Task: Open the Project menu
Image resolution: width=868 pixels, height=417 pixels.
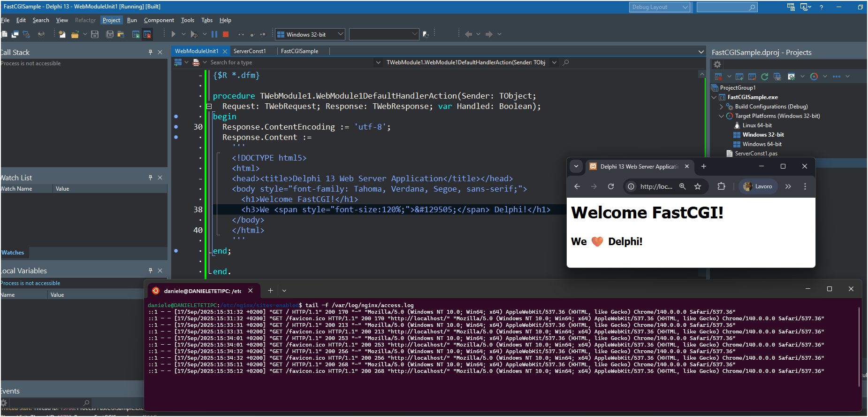Action: [x=111, y=20]
